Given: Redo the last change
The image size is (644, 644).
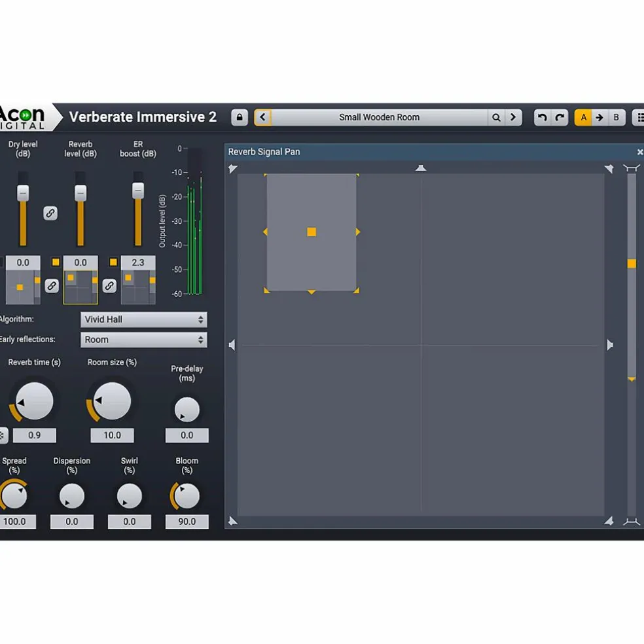Looking at the screenshot, I should [560, 117].
